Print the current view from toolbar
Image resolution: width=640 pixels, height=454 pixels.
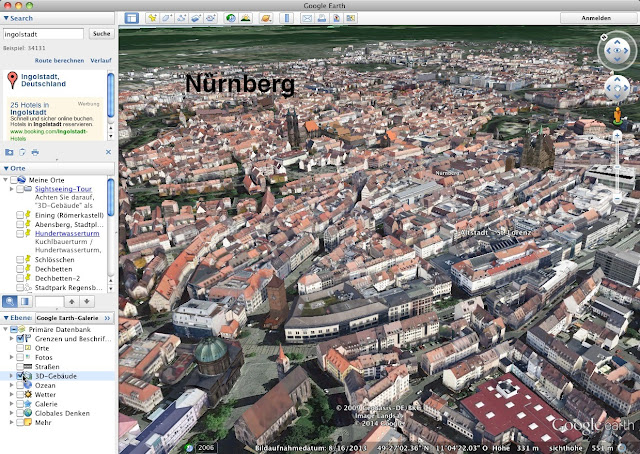point(322,18)
